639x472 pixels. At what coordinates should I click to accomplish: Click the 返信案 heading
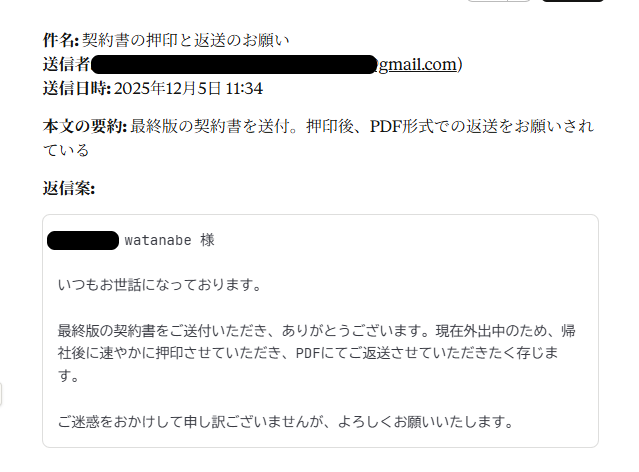coord(69,188)
